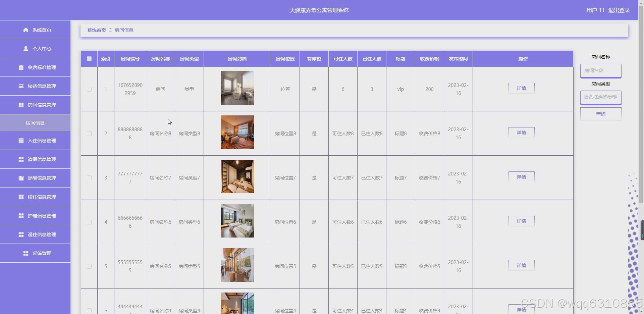Click the 发布时间 column header
The width and height of the screenshot is (644, 314).
click(458, 59)
